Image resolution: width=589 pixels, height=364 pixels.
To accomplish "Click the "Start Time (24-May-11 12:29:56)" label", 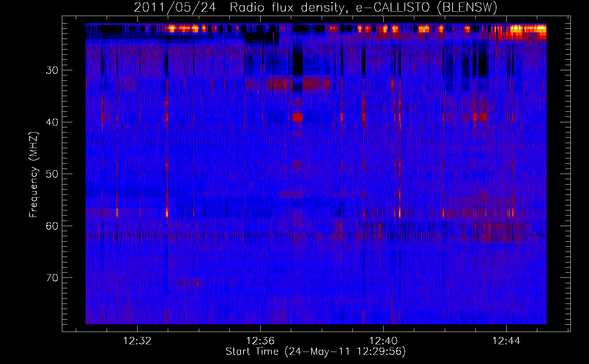I will tap(316, 351).
